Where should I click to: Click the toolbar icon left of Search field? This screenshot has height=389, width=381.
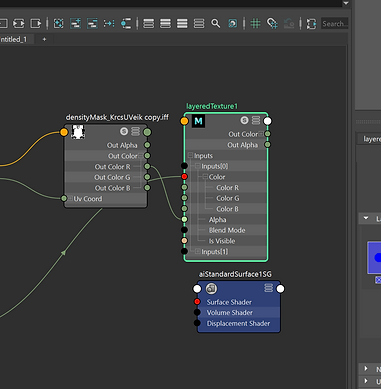pyautogui.click(x=311, y=24)
